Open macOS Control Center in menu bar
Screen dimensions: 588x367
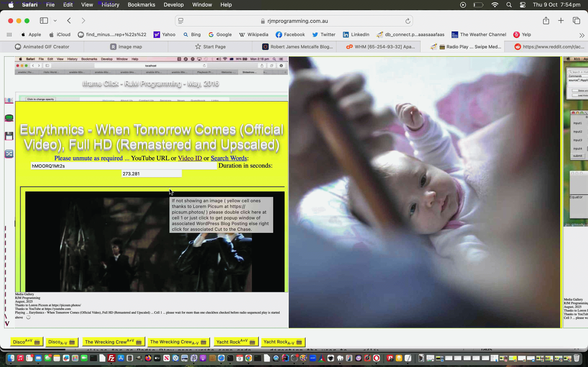click(523, 5)
